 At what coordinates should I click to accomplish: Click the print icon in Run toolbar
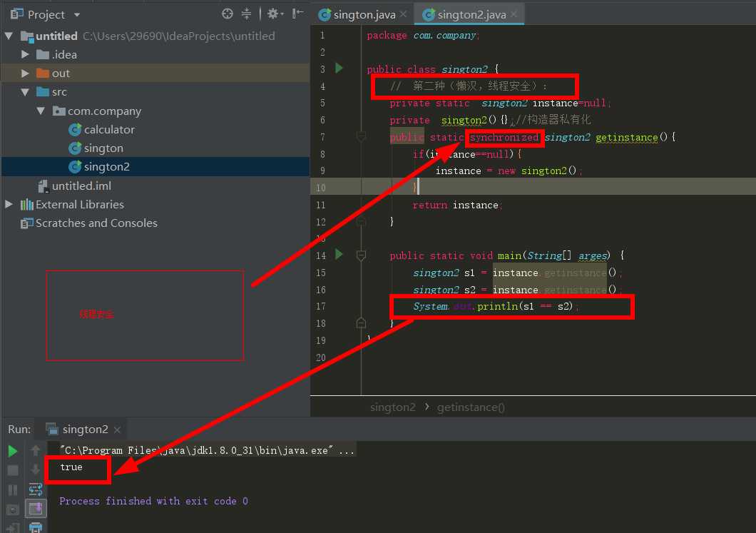36,527
